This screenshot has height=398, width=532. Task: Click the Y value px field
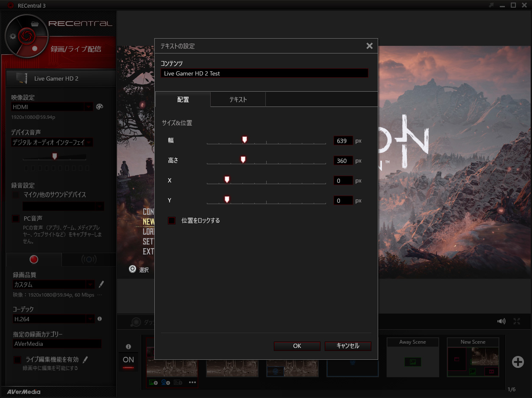coord(343,201)
